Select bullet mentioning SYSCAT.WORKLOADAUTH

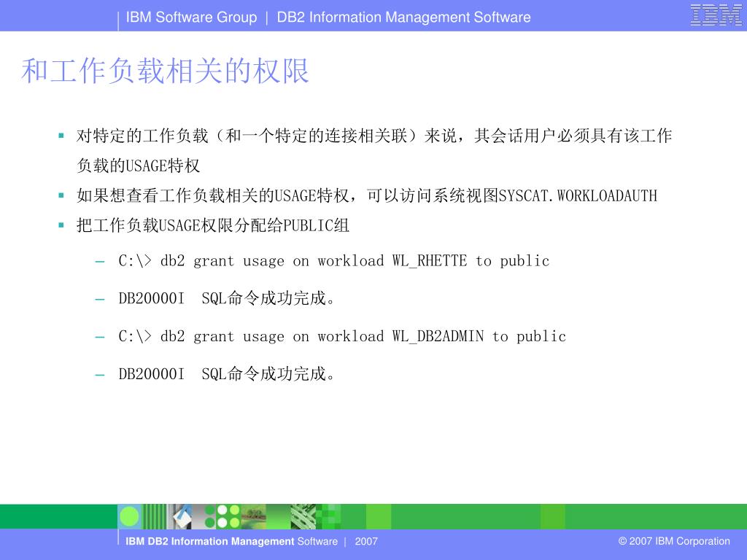click(367, 195)
